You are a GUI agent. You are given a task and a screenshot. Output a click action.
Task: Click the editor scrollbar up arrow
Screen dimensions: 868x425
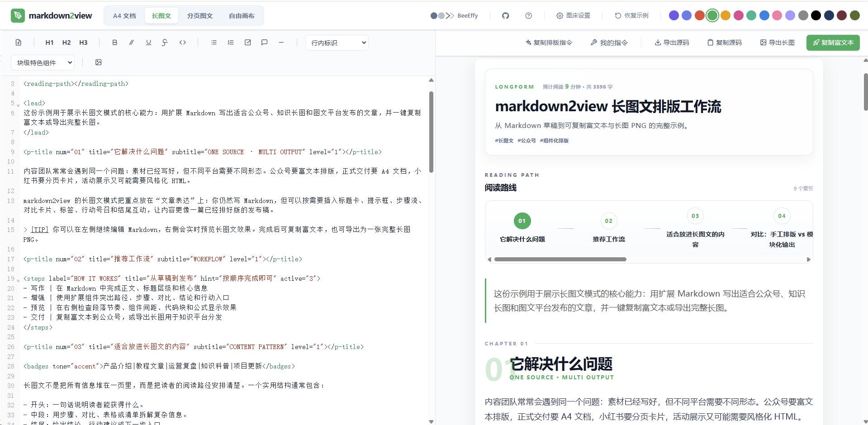tap(431, 80)
